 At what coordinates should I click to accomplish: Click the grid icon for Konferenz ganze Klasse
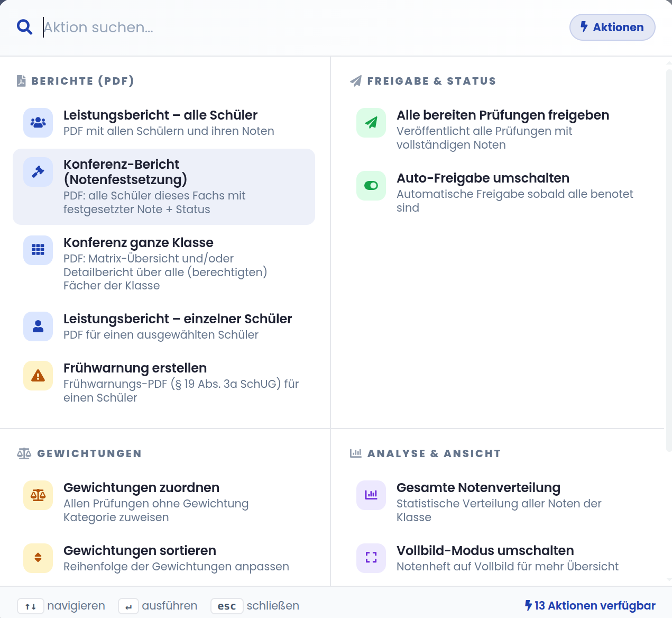[x=38, y=250]
